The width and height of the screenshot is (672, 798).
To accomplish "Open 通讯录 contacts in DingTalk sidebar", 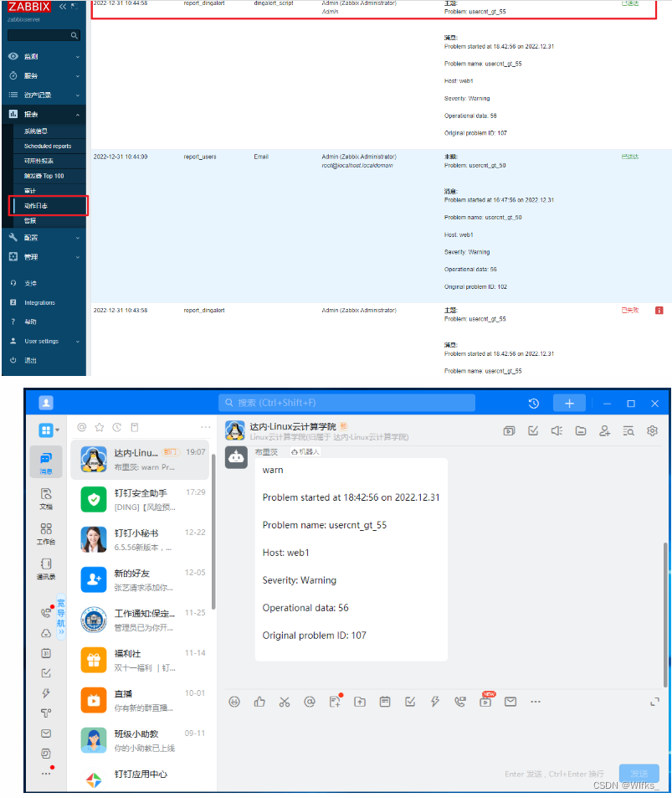I will (x=46, y=569).
